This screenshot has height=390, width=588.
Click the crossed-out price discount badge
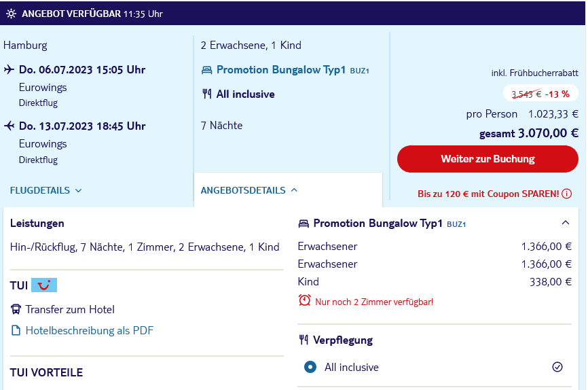[x=540, y=94]
